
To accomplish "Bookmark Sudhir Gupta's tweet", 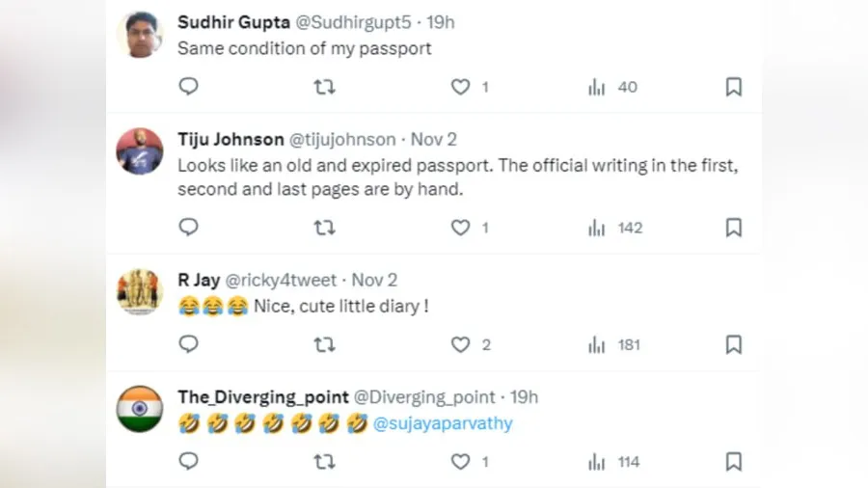I will [x=734, y=87].
